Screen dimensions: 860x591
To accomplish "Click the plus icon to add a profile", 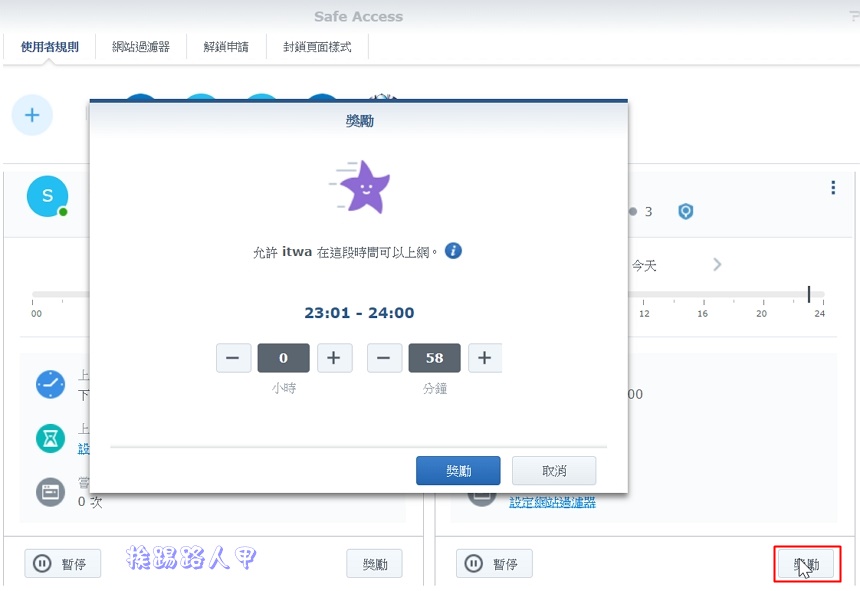I will pyautogui.click(x=32, y=115).
